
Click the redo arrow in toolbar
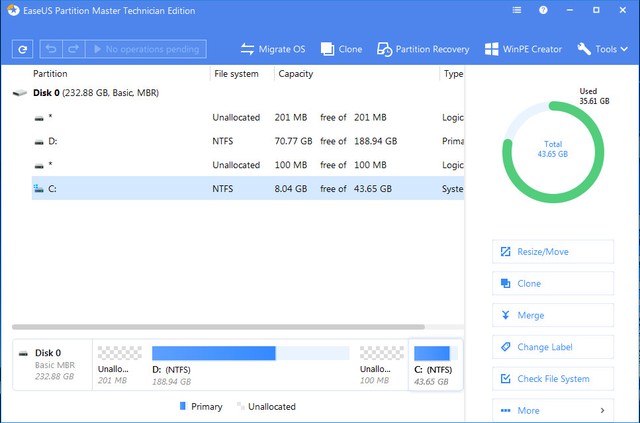click(x=73, y=49)
